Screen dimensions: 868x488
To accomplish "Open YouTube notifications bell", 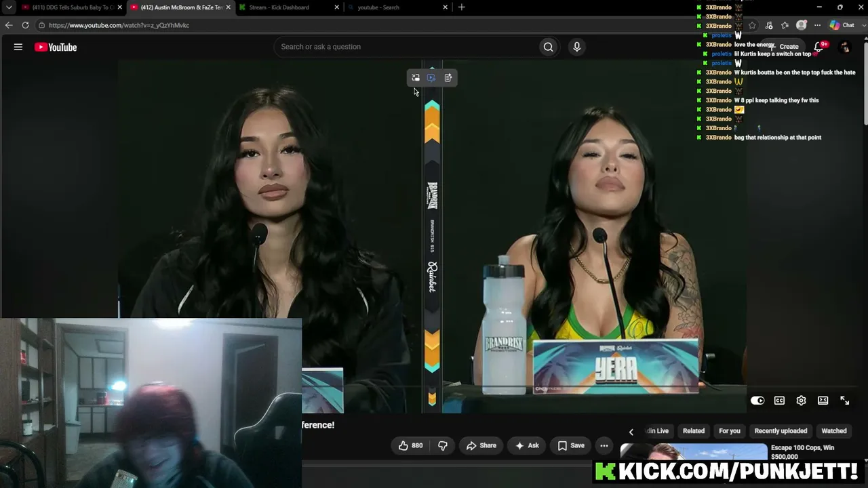I will tap(819, 47).
